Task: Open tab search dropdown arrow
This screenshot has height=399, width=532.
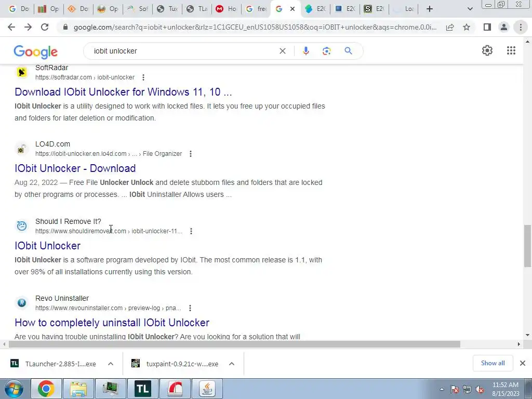Action: 470,9
